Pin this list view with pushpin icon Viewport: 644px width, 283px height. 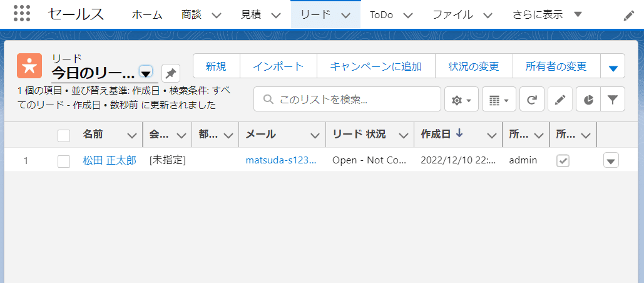(171, 73)
